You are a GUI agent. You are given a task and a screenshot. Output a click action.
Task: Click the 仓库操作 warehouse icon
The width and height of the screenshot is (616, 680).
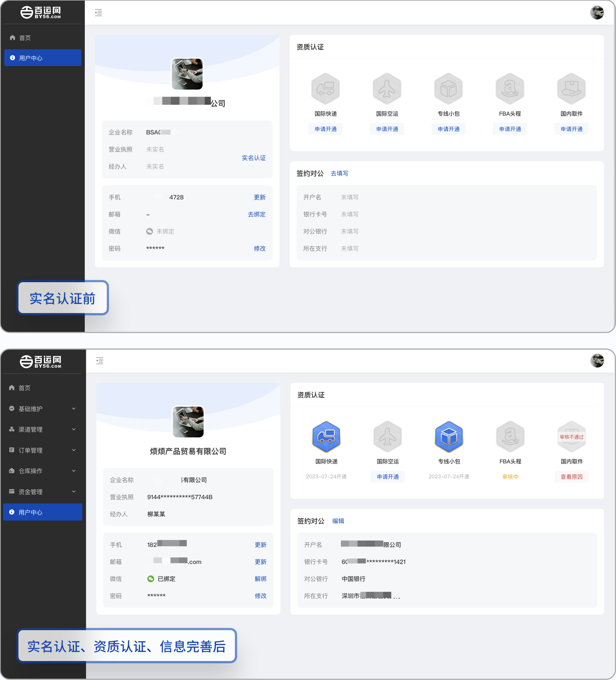(11, 471)
